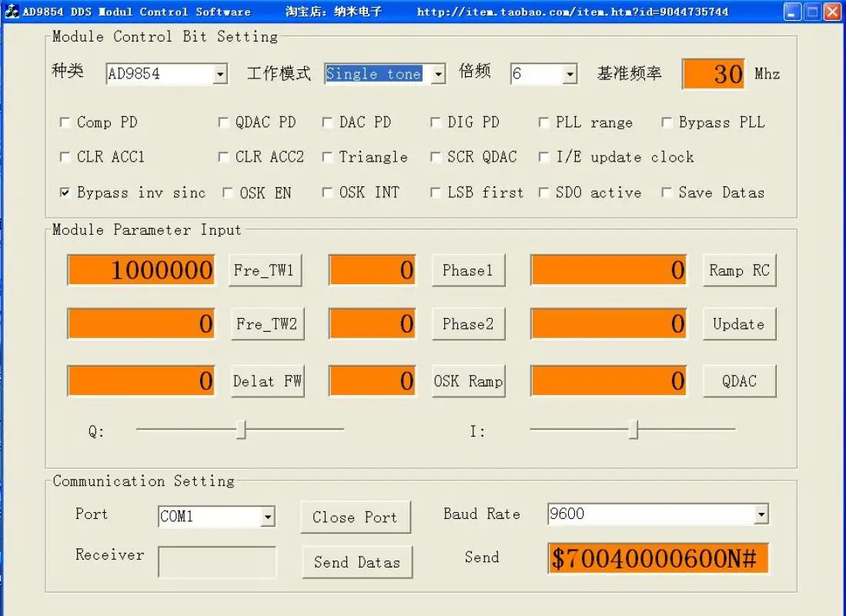Toggle OSK INT checkbox
846x616 pixels.
pyautogui.click(x=327, y=192)
